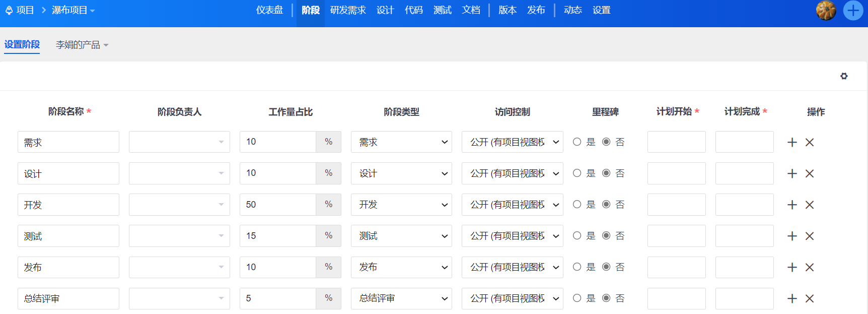Delete the 设计 stage row
The height and width of the screenshot is (314, 868).
pos(810,174)
